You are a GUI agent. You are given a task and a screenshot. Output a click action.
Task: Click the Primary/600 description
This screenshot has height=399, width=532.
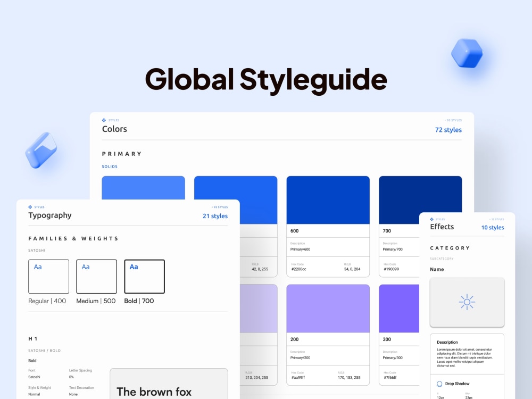(300, 249)
